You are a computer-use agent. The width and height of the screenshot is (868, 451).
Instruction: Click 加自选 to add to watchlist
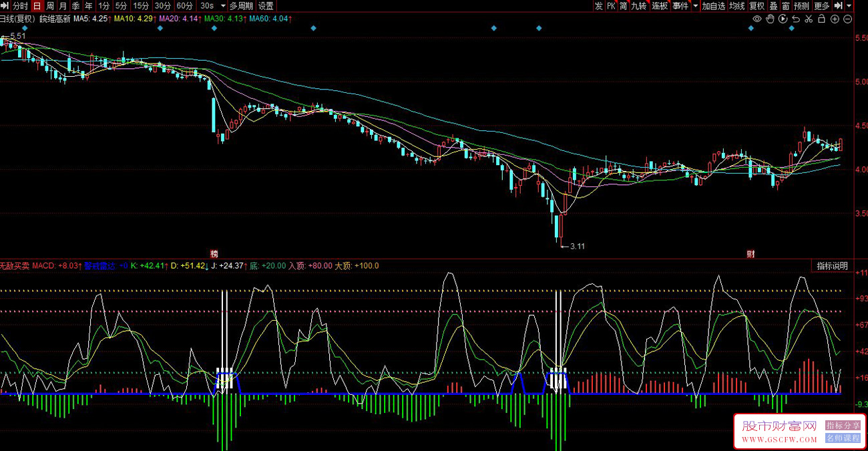[x=714, y=5]
